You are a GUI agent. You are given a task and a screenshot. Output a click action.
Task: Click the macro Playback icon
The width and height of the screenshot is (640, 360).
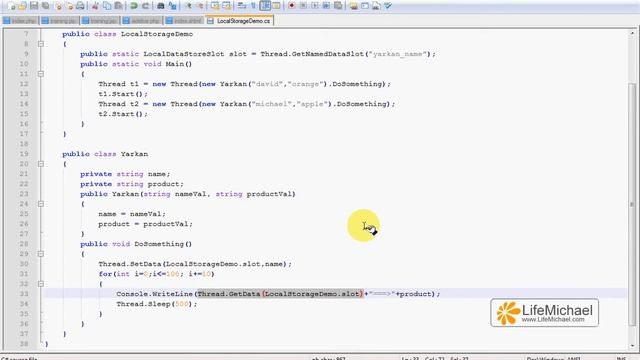click(315, 6)
